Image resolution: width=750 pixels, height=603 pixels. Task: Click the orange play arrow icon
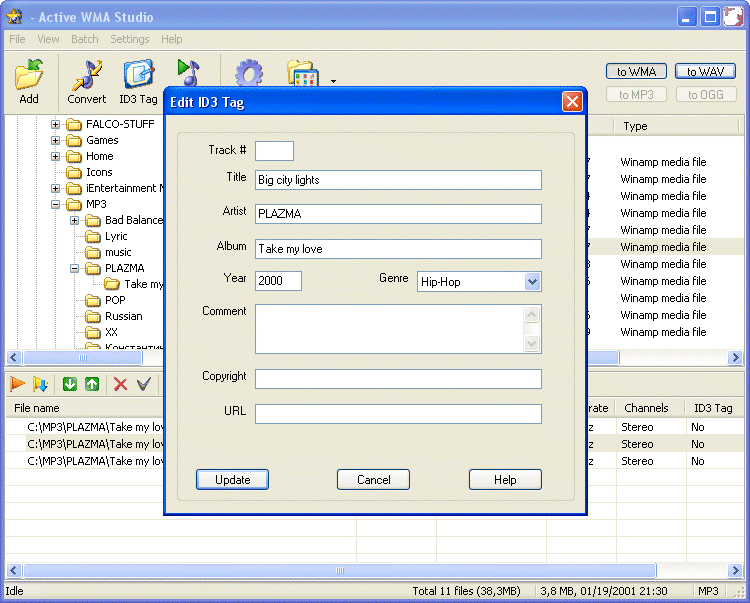click(17, 384)
